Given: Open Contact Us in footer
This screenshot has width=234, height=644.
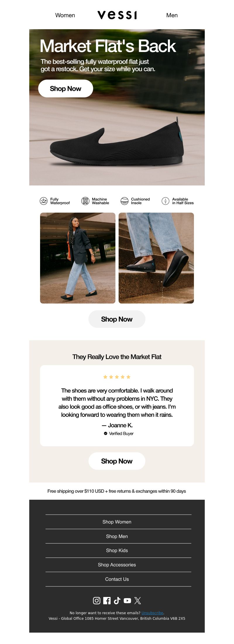Looking at the screenshot, I should [x=117, y=579].
